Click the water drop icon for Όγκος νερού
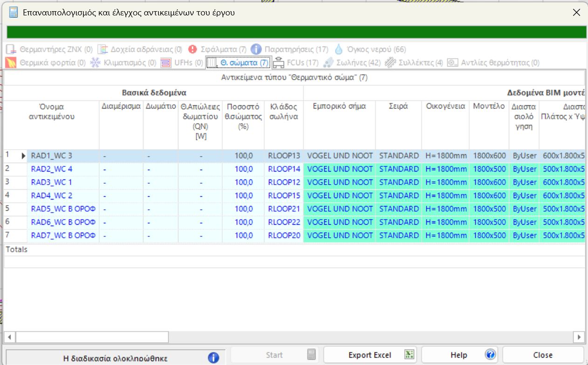The image size is (588, 365). 339,49
